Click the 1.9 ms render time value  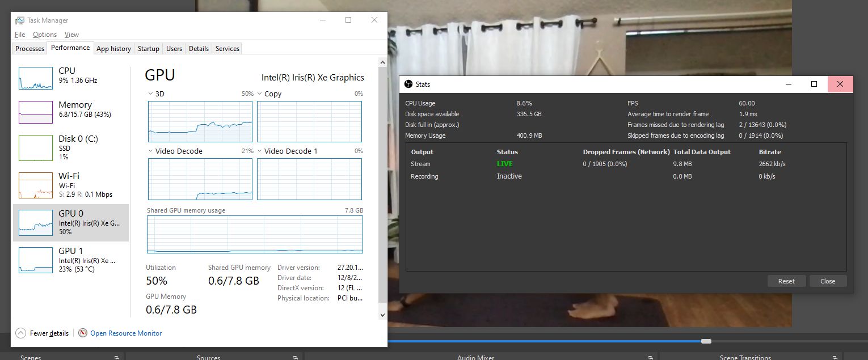click(x=748, y=114)
